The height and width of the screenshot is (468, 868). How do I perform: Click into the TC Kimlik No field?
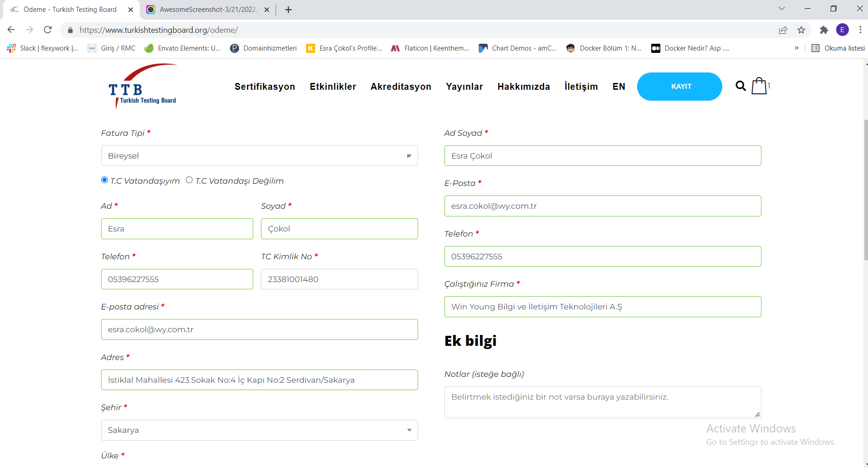(x=339, y=279)
